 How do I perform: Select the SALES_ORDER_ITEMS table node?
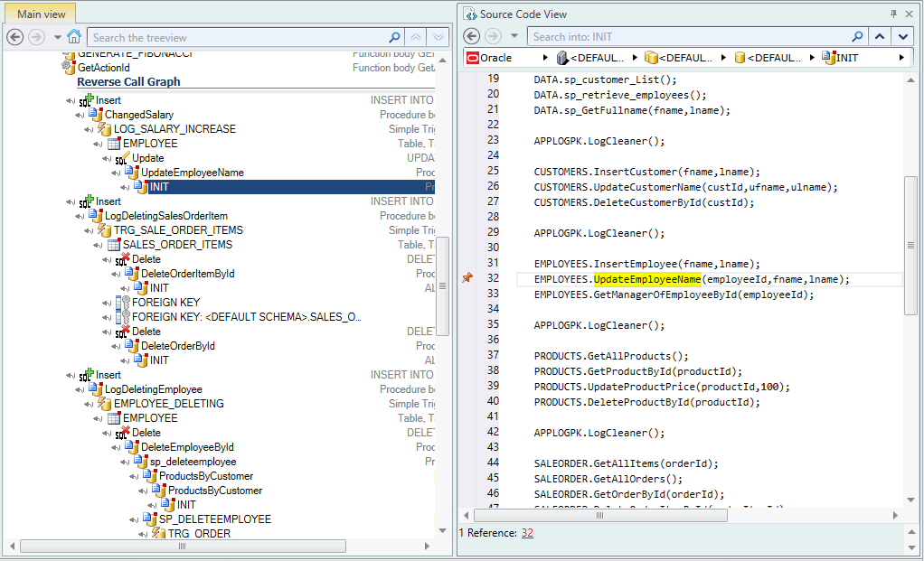coord(177,245)
